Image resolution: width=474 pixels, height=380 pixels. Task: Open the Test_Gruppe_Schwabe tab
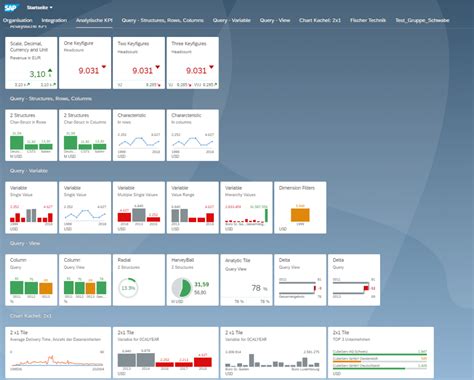pyautogui.click(x=422, y=20)
